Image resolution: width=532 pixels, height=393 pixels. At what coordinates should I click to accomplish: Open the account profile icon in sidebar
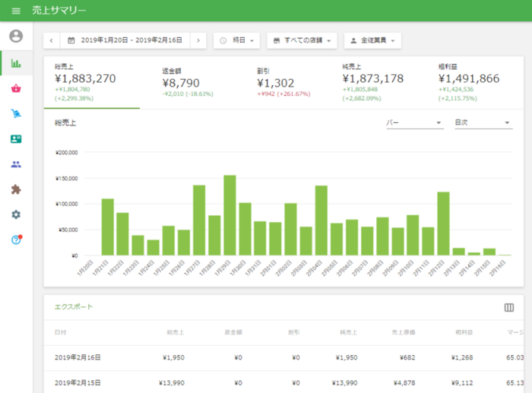click(x=16, y=36)
